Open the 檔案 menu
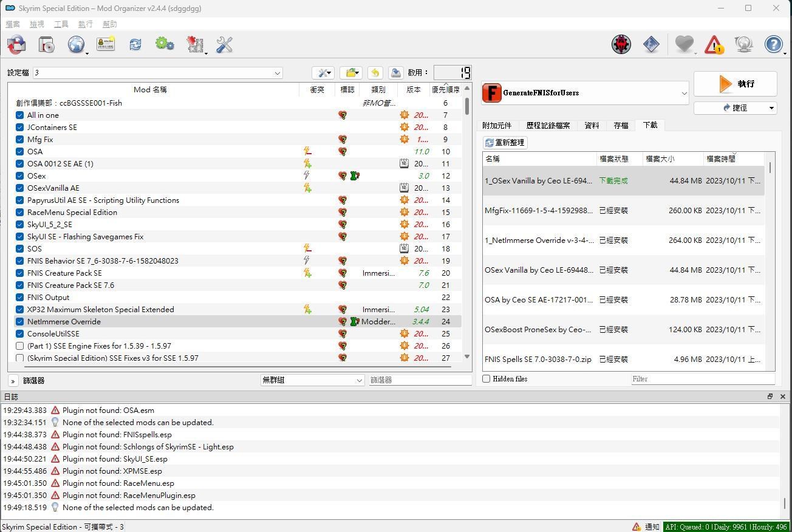 (13, 24)
